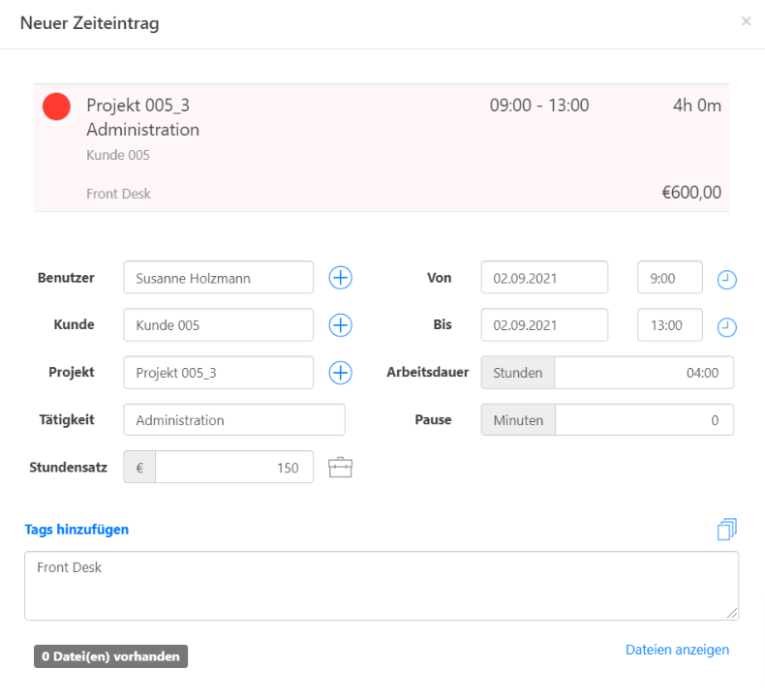Click plus icon beside Projekt field

coord(341,373)
